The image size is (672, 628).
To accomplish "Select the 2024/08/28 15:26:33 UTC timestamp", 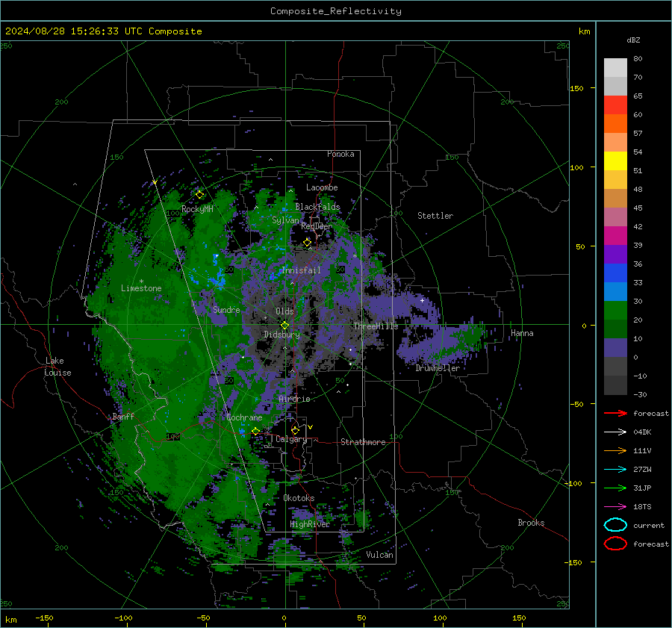I will (x=73, y=31).
